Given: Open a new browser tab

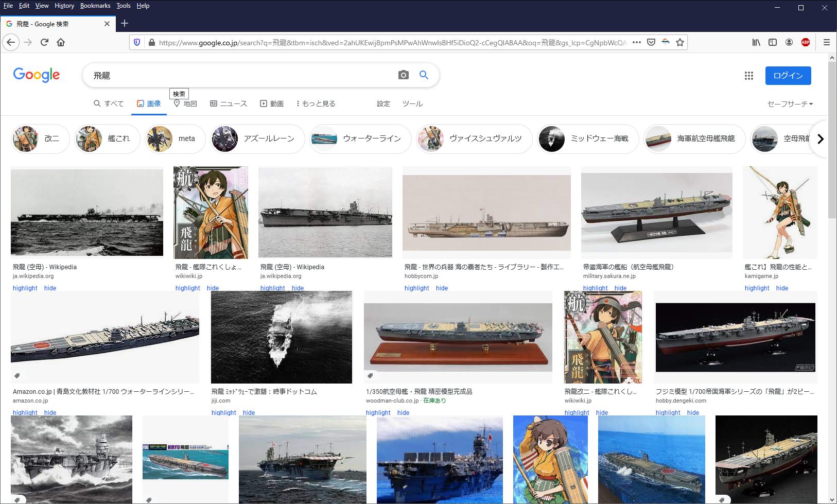Looking at the screenshot, I should click(x=125, y=23).
